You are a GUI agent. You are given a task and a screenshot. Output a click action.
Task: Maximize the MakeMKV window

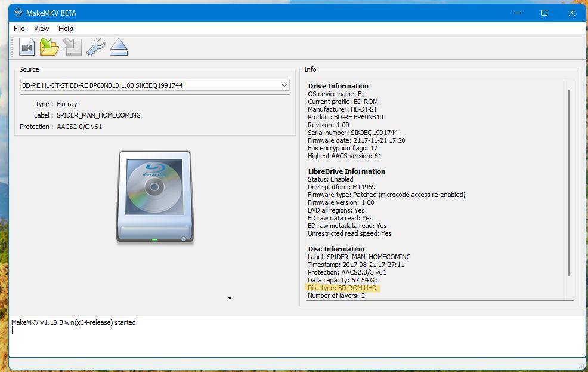[x=544, y=13]
